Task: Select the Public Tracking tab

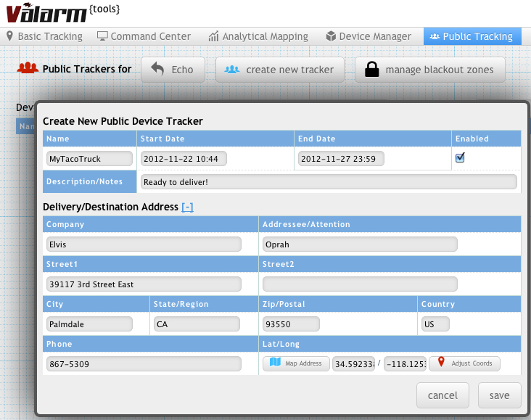Action: (472, 36)
